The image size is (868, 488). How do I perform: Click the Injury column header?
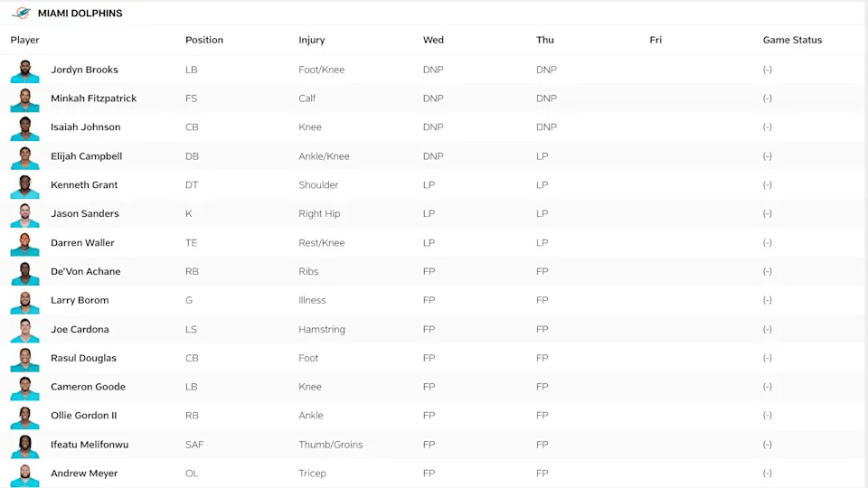point(312,40)
